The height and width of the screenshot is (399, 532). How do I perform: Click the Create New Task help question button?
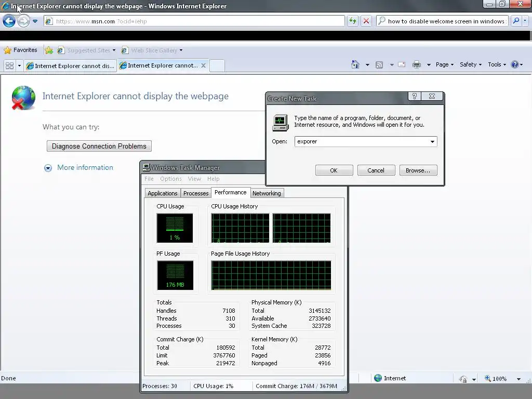coord(414,96)
